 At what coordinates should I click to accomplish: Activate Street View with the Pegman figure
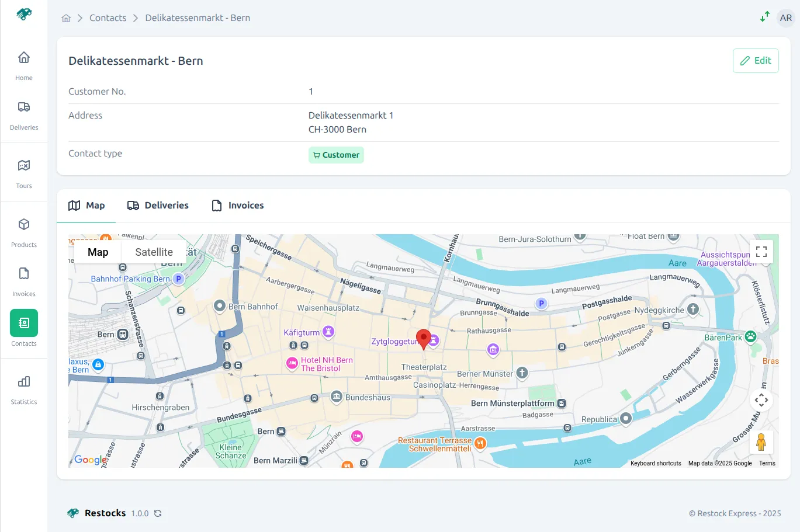(761, 441)
